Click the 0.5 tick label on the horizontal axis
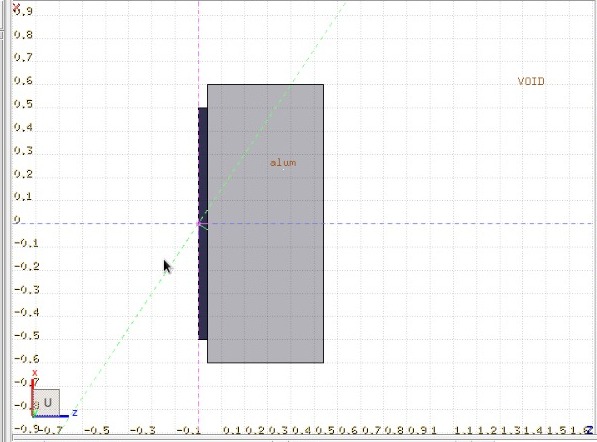 point(325,431)
